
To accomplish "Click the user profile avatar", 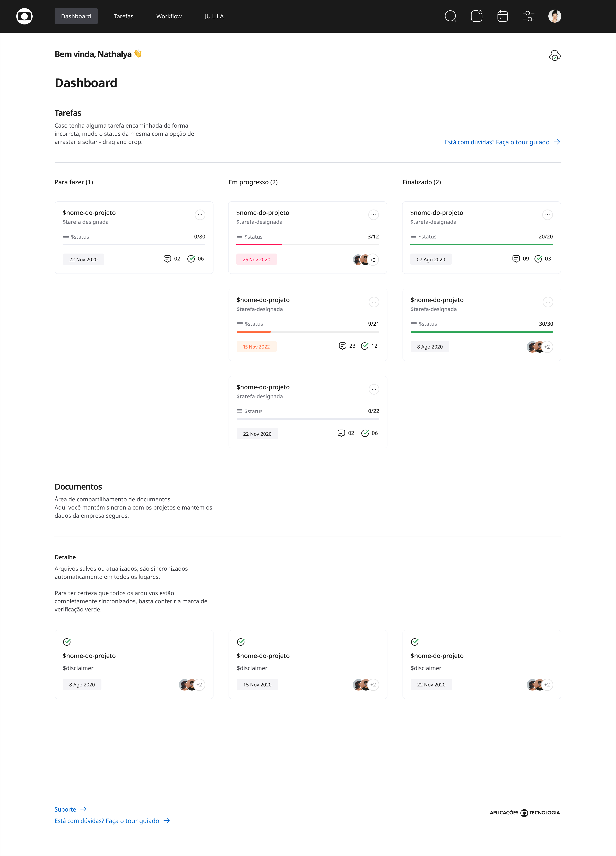I will [554, 16].
